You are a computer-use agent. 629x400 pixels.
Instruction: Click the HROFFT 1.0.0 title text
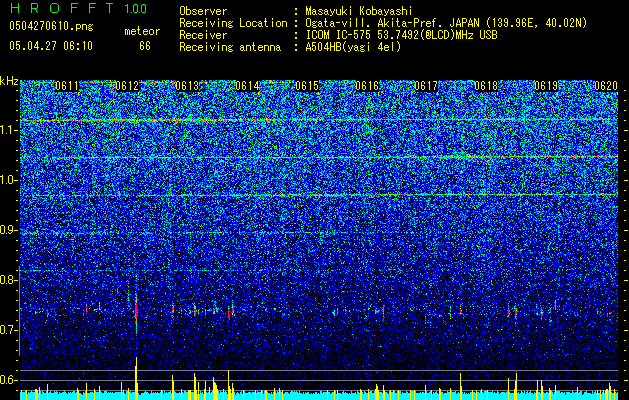[x=79, y=8]
